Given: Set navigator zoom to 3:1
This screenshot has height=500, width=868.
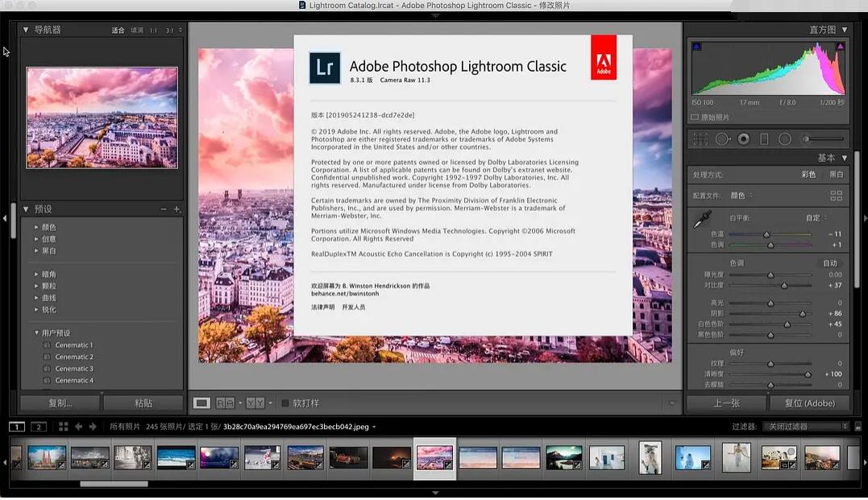Looking at the screenshot, I should pos(169,31).
